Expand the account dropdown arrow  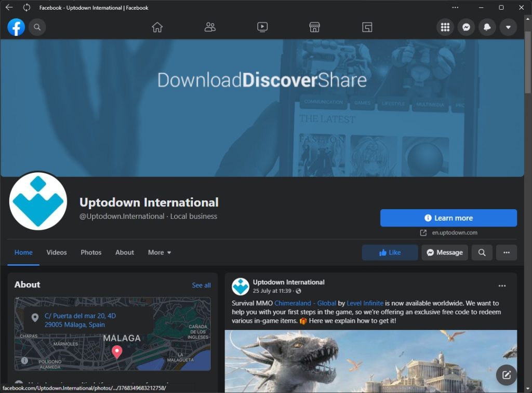(508, 27)
